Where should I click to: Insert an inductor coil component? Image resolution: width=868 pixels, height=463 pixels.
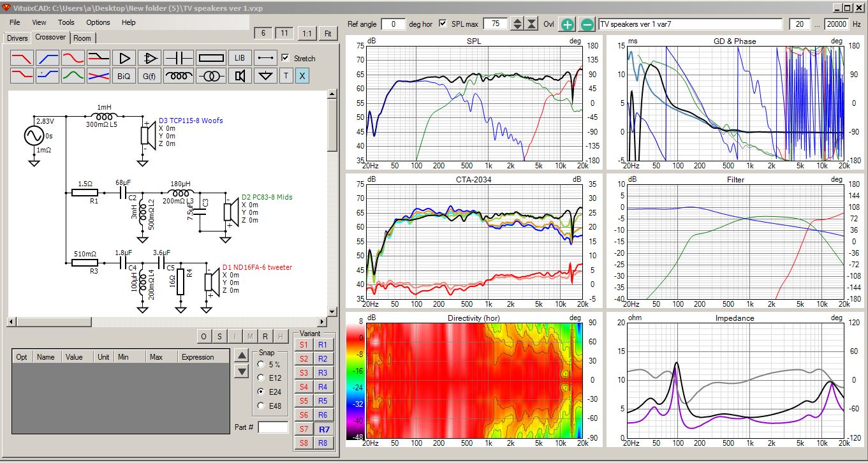pos(179,76)
